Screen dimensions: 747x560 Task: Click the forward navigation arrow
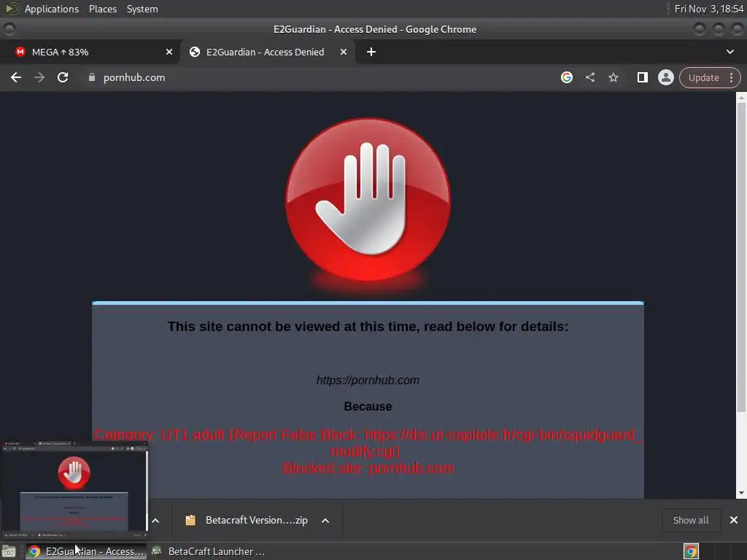click(39, 77)
